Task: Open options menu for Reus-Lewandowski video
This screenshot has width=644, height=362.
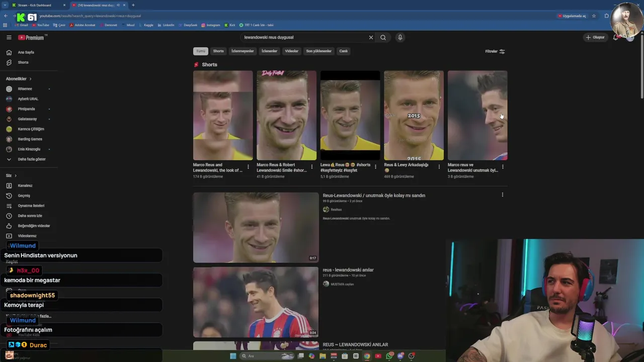Action: tap(502, 195)
